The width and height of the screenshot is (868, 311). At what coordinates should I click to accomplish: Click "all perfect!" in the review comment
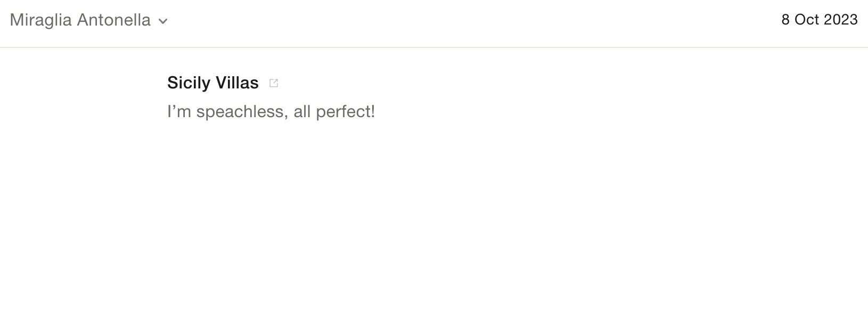(334, 112)
